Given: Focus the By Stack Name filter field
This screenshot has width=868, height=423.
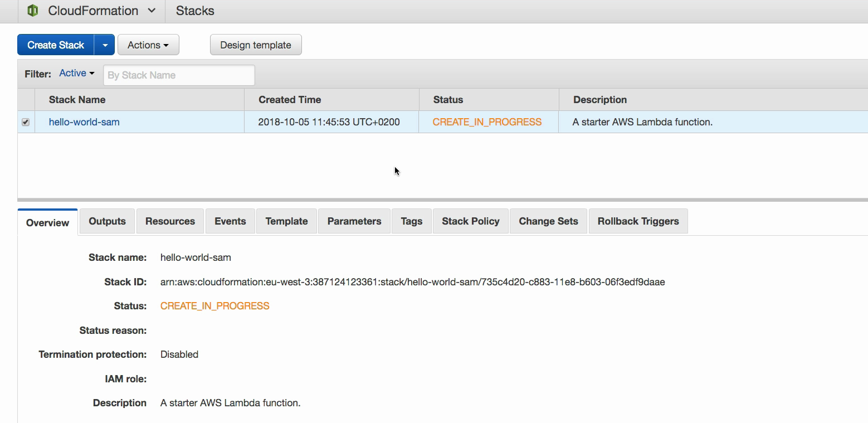Looking at the screenshot, I should [179, 75].
